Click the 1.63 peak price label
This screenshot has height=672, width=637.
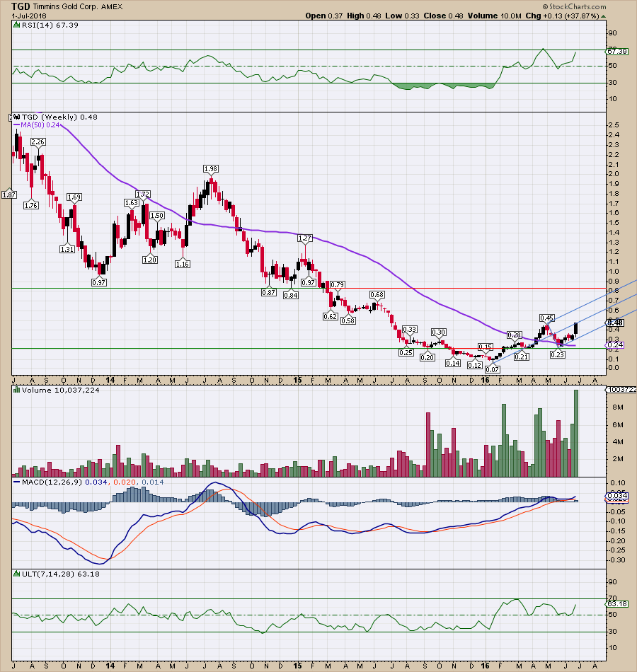pos(131,203)
